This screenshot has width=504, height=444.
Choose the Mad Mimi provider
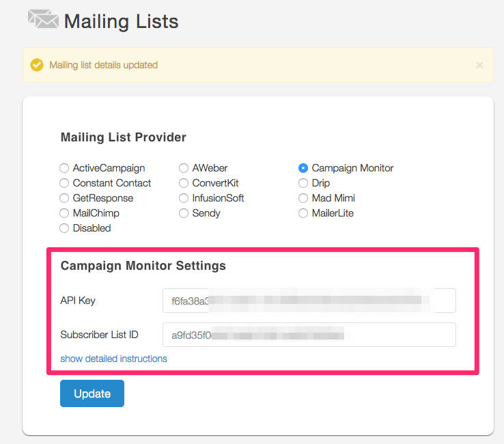[x=303, y=198]
